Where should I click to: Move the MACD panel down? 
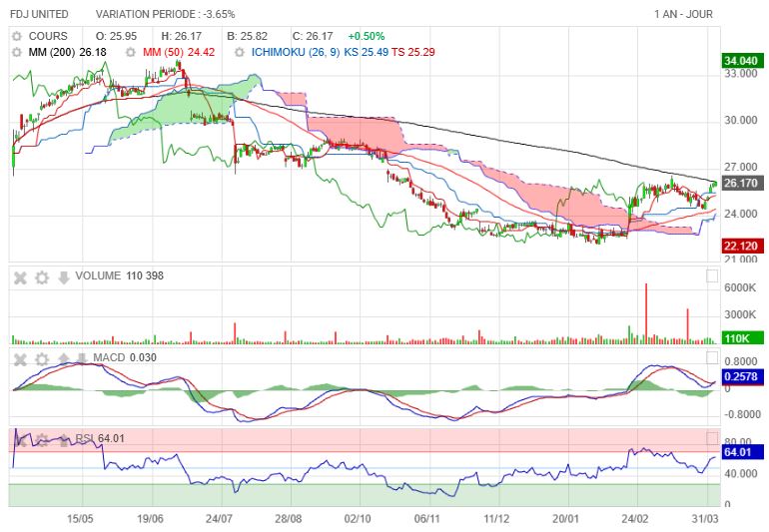[x=82, y=359]
